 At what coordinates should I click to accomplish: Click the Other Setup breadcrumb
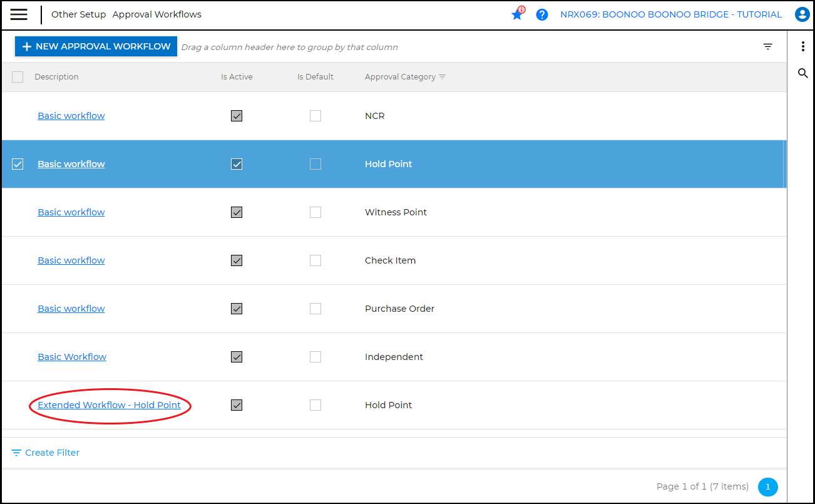[x=78, y=14]
